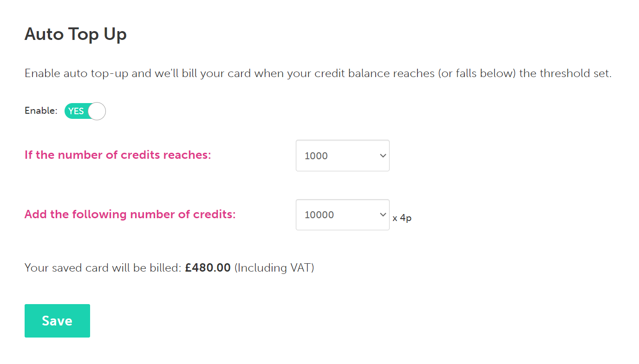Image resolution: width=639 pixels, height=364 pixels.
Task: Click the £480.00 billed amount text
Action: 207,267
